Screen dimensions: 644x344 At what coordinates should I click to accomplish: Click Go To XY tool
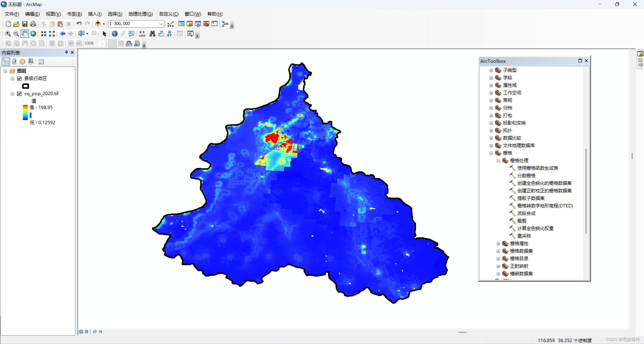pos(169,34)
